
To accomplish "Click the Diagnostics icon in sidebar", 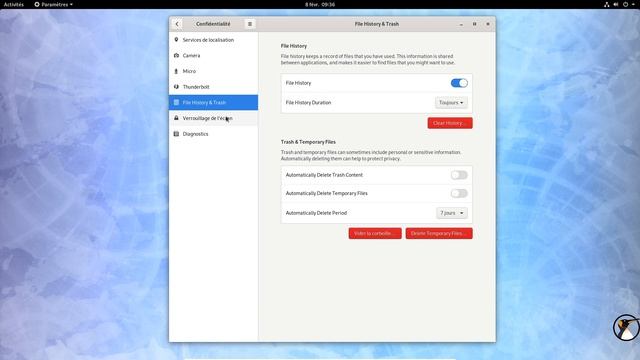I will [x=176, y=134].
